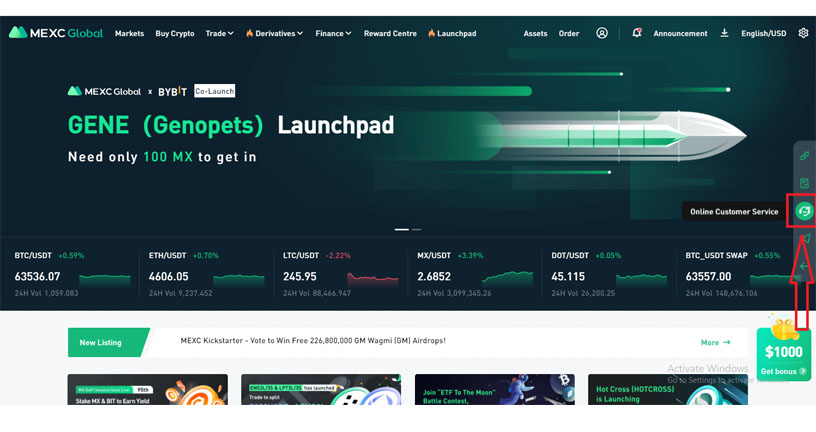
Task: Click the Get bonus button
Action: (x=783, y=371)
